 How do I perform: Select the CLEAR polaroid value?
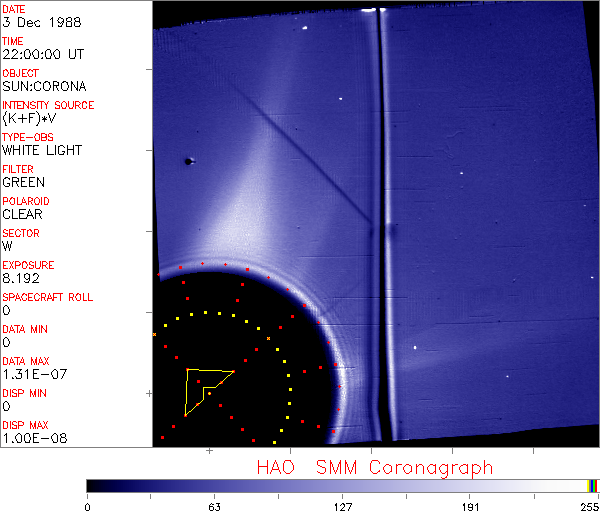click(22, 214)
